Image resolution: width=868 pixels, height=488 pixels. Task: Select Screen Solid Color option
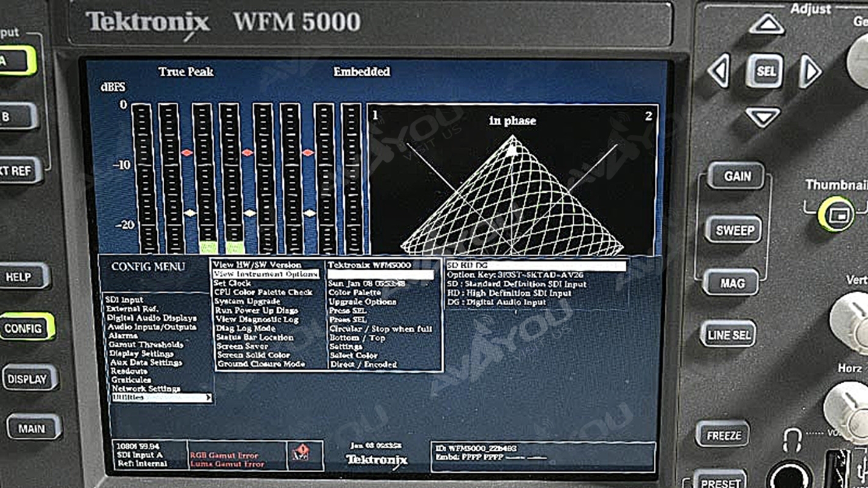point(253,355)
